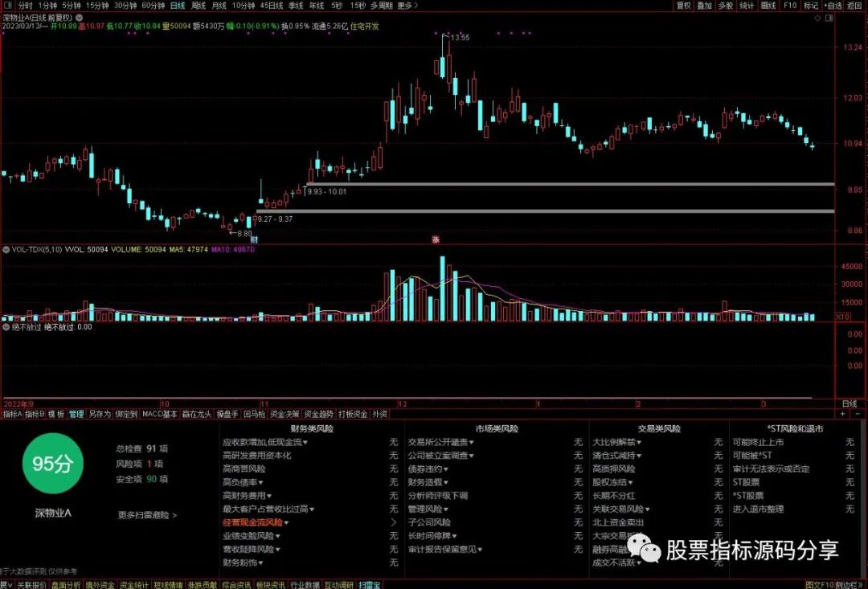Expand 最大客户占营收比过高 risk item
Image resolution: width=868 pixels, height=589 pixels.
pyautogui.click(x=268, y=509)
